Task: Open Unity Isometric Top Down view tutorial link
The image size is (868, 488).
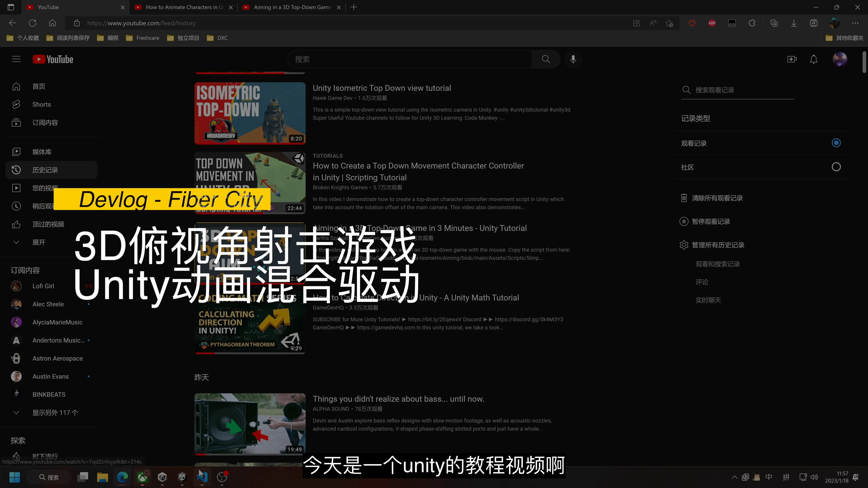Action: click(x=381, y=88)
